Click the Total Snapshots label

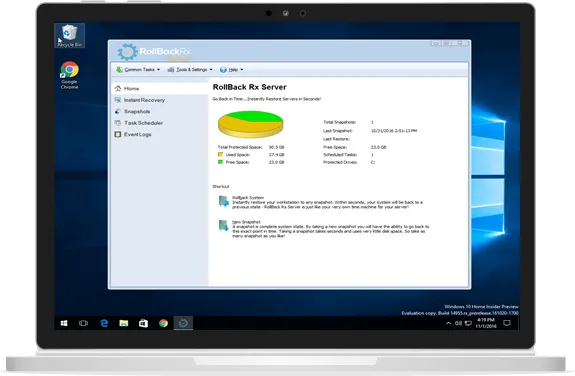(340, 122)
